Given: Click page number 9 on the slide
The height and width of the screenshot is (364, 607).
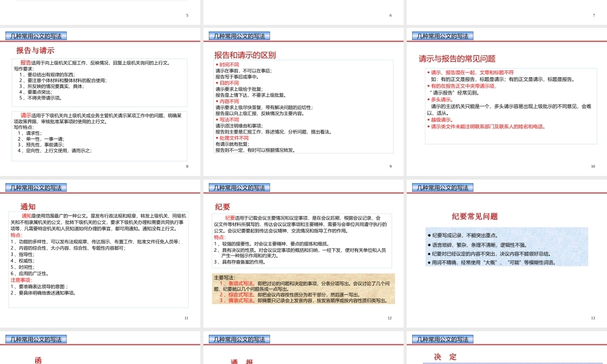Looking at the screenshot, I should coord(390,166).
